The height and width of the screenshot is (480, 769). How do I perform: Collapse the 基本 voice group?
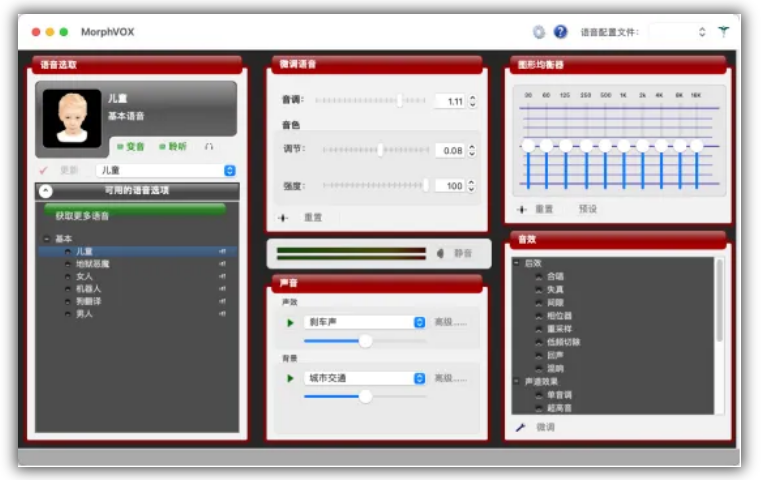point(47,239)
